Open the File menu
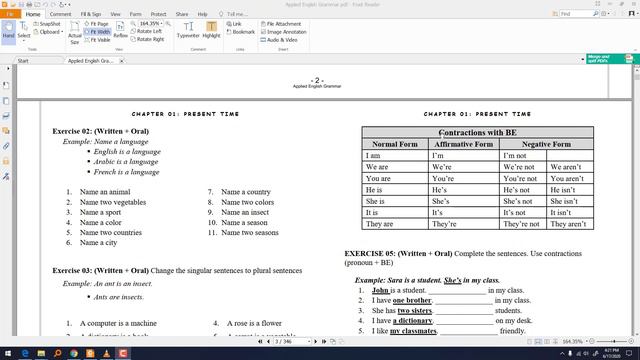This screenshot has width=640, height=360. [x=10, y=14]
